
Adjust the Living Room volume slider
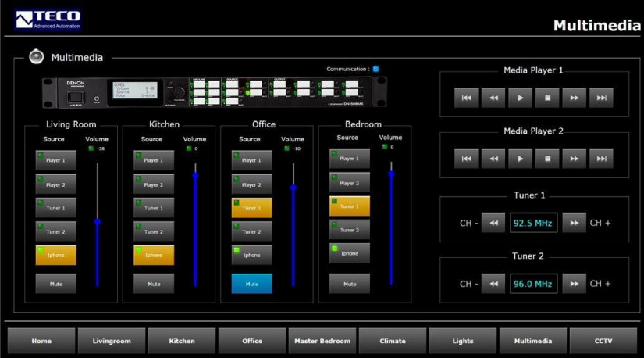pyautogui.click(x=98, y=224)
